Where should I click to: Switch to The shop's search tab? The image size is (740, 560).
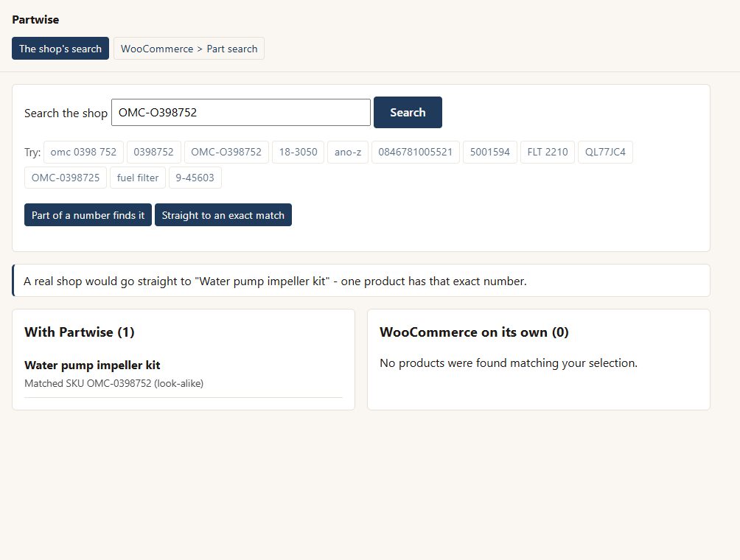pyautogui.click(x=60, y=49)
